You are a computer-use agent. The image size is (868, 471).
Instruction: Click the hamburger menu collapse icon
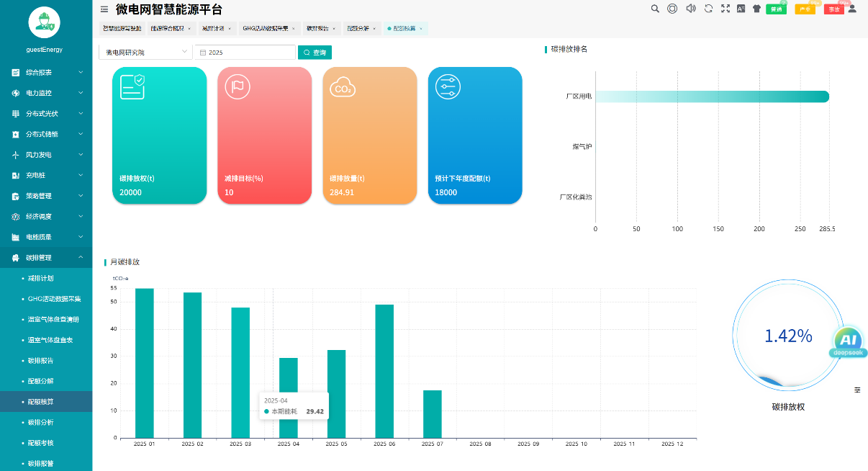104,9
